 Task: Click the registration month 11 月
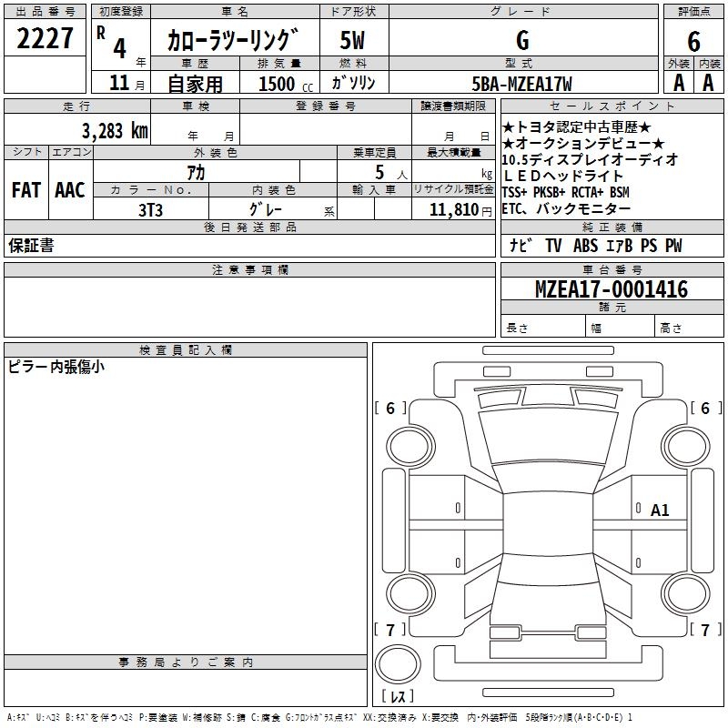127,83
